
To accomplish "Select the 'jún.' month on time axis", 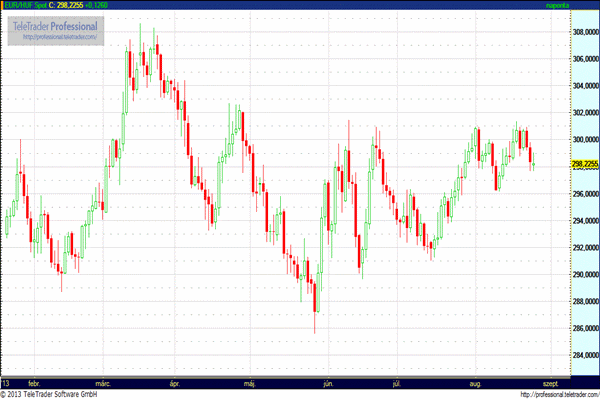I will pos(327,383).
